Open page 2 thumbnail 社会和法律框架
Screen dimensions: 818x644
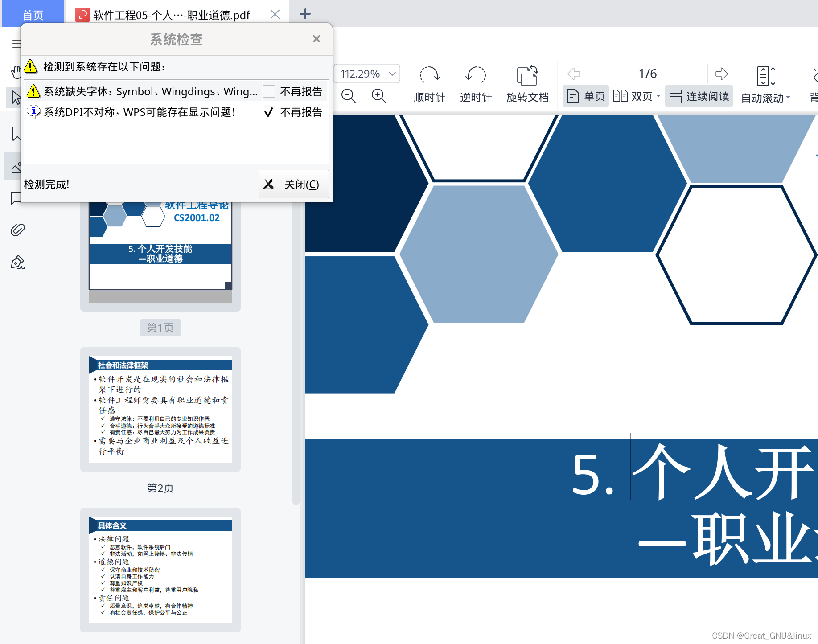tap(160, 410)
